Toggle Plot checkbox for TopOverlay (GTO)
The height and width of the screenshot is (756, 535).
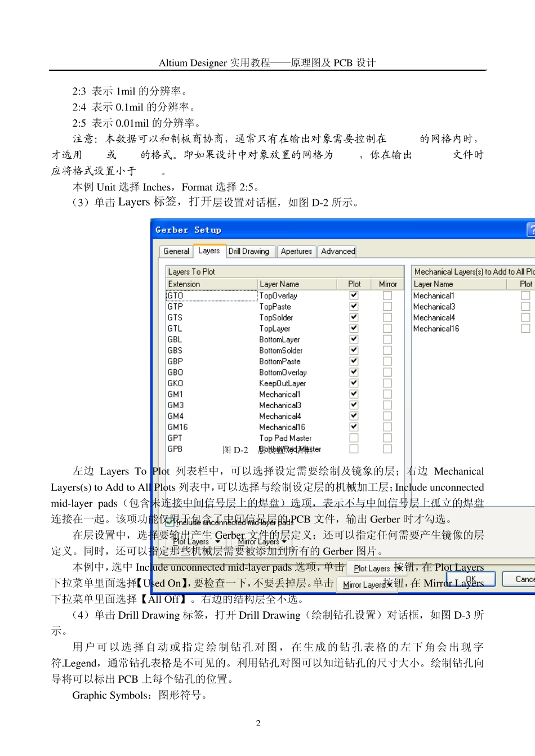(x=354, y=295)
